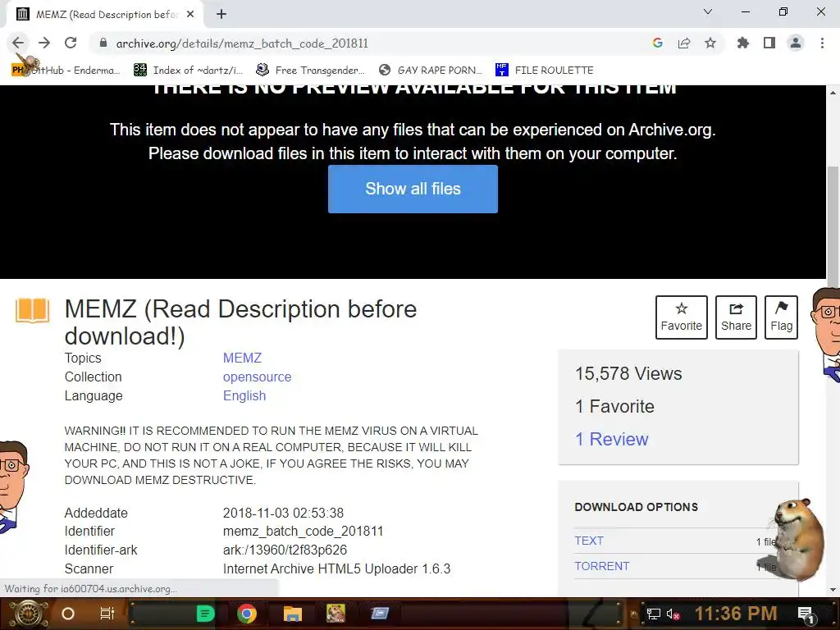The width and height of the screenshot is (840, 630).
Task: Open File Explorer from taskbar
Action: tap(293, 614)
